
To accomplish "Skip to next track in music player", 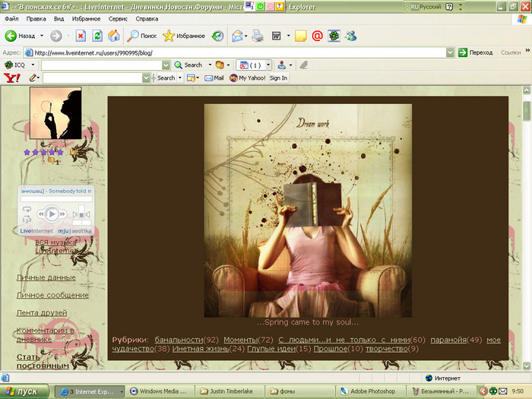I will tap(62, 214).
